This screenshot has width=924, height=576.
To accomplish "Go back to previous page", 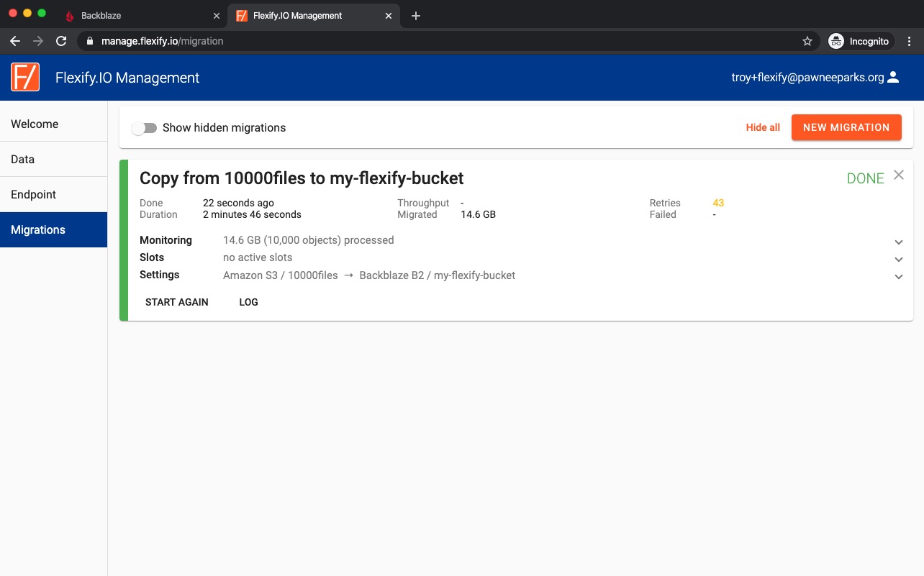I will (x=15, y=41).
